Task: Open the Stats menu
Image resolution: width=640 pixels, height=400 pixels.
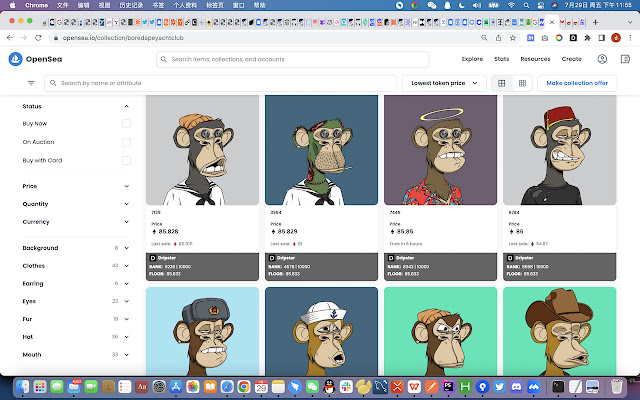Action: tap(502, 59)
